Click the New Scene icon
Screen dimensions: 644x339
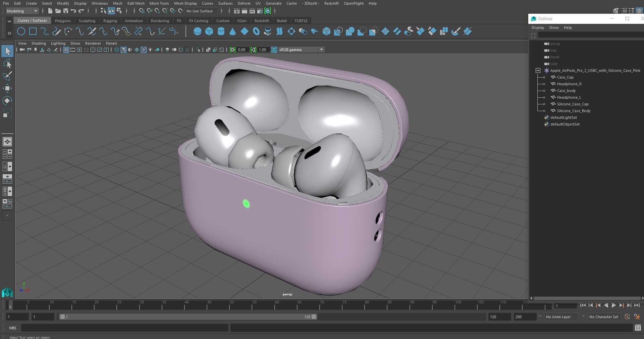(x=50, y=11)
